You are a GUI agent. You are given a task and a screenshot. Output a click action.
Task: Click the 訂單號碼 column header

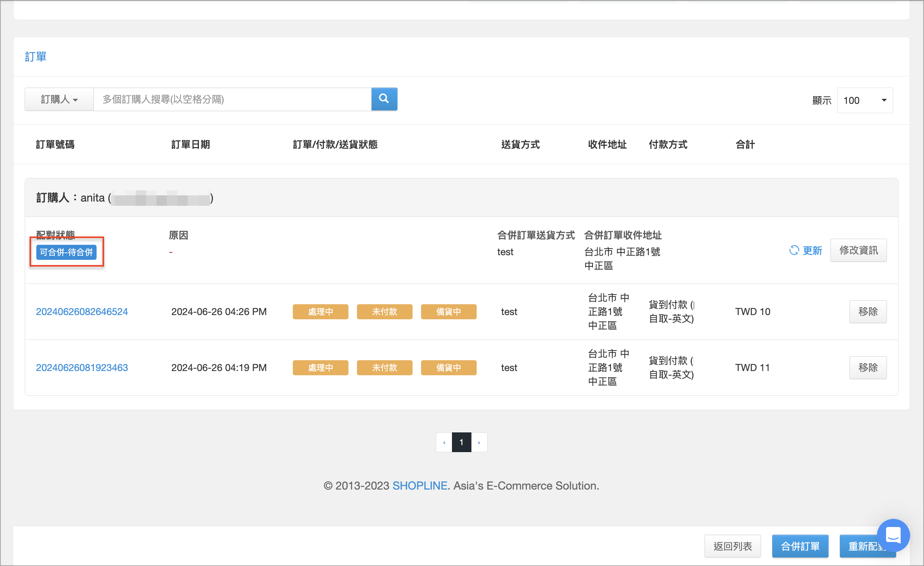55,144
